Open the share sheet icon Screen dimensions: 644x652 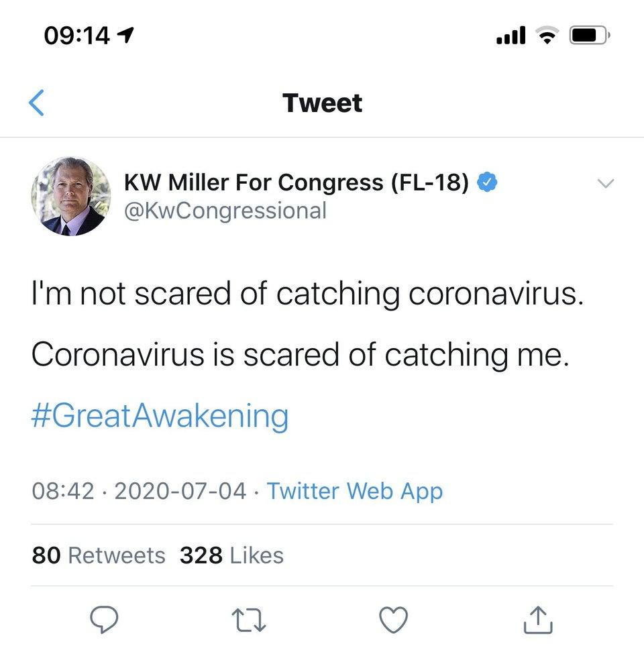[537, 620]
